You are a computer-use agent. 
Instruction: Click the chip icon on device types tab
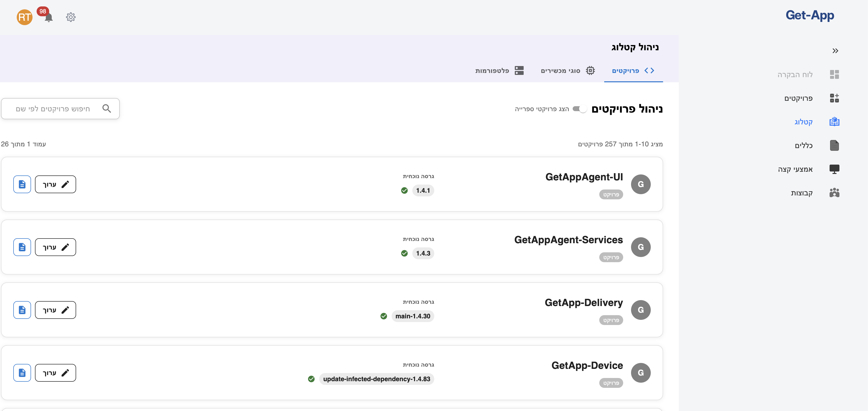click(x=590, y=70)
